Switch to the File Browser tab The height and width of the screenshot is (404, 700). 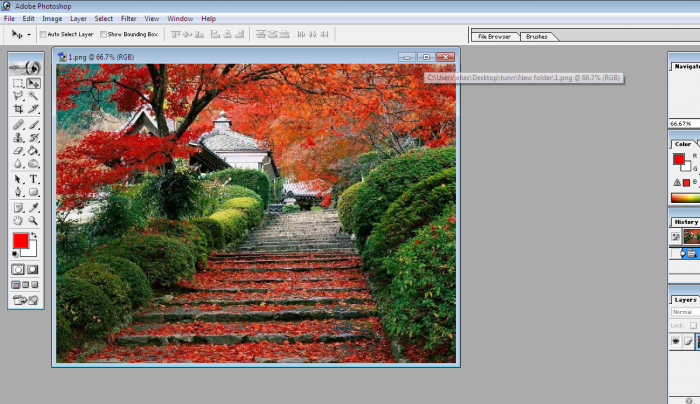tap(494, 37)
